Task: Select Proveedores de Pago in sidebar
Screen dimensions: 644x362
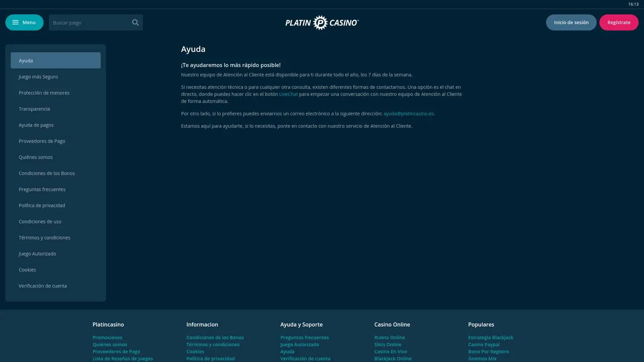Action: (x=55, y=141)
